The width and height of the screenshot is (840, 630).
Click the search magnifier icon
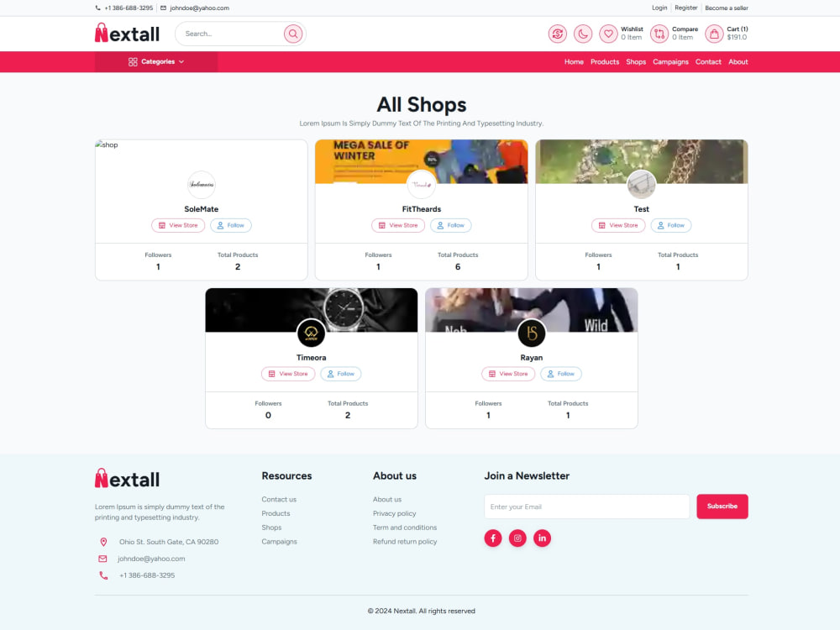tap(293, 34)
